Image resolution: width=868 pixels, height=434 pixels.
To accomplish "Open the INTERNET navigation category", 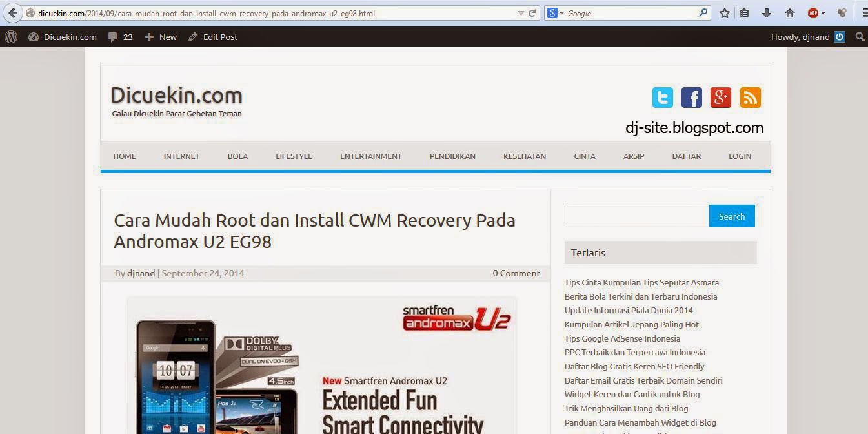I will click(181, 156).
